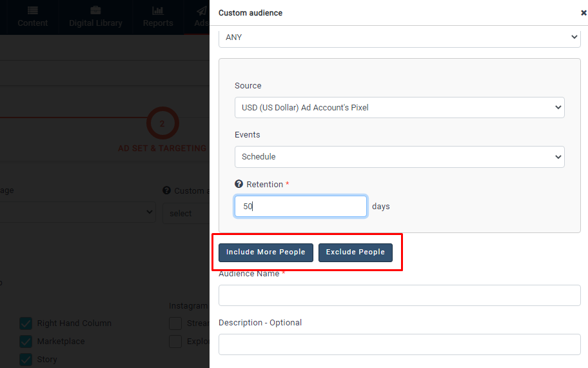Click the Retention help question mark icon
Screen dimensions: 588x368
click(239, 185)
